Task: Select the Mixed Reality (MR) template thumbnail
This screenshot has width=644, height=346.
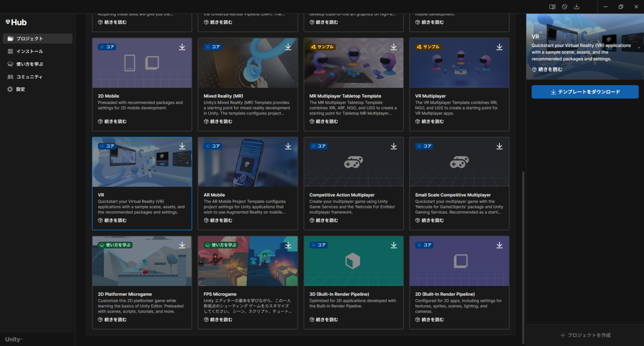Action: tap(248, 63)
